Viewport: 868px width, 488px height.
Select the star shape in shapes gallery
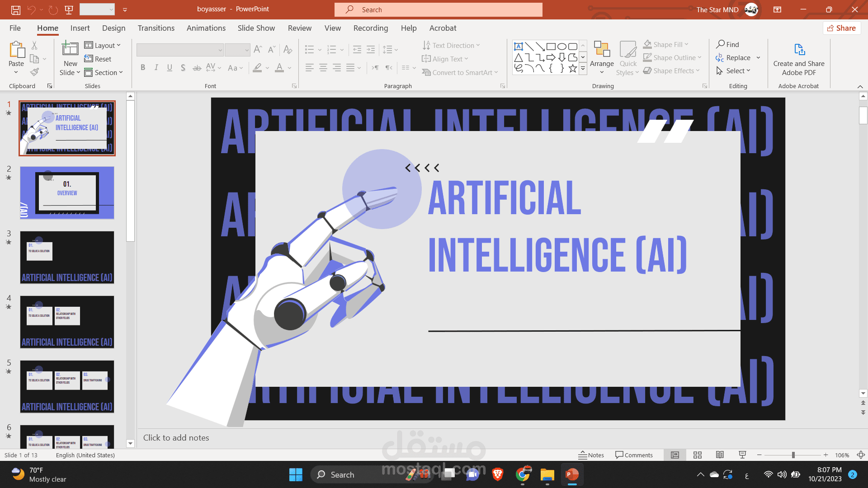pos(573,68)
